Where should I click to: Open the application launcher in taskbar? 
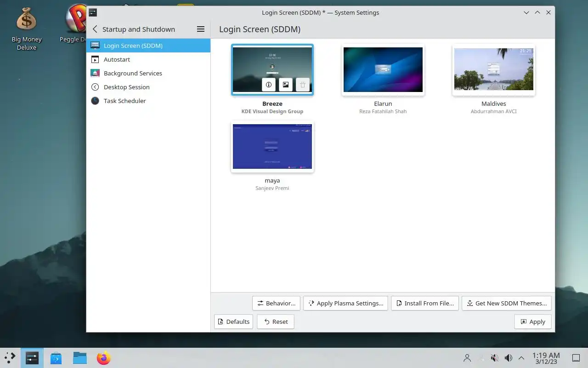[10, 357]
